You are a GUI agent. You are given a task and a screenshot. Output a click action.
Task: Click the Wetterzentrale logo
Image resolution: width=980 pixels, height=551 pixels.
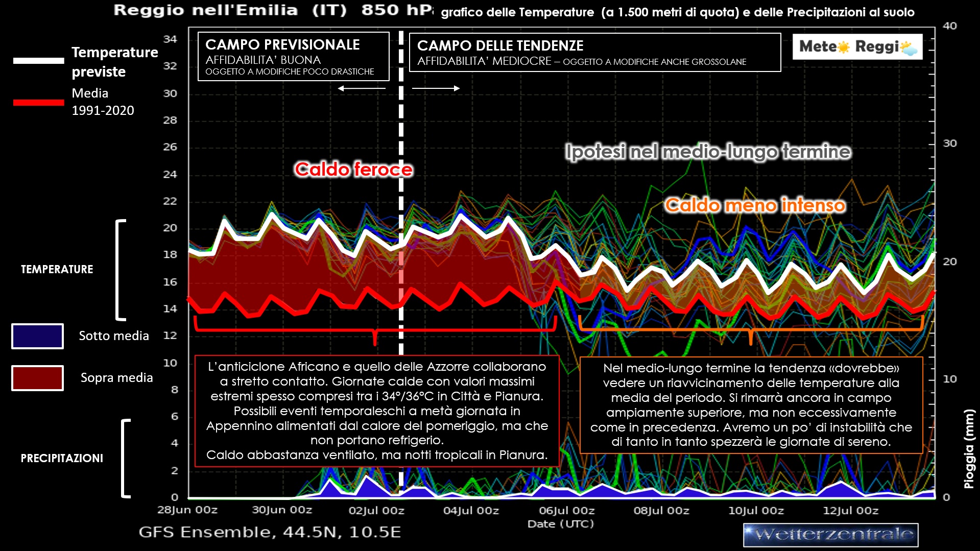pyautogui.click(x=830, y=535)
